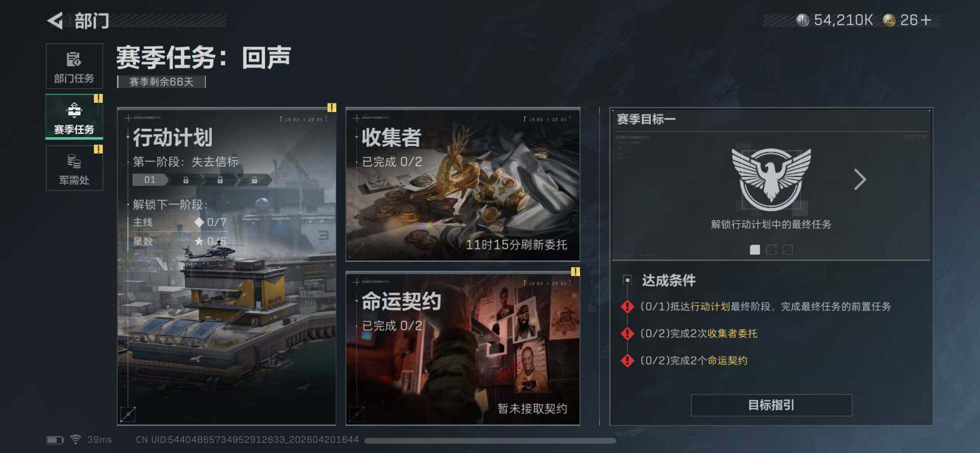Viewport: 980px width, 453px height.
Task: Show next season goal with right chevron
Action: (860, 179)
